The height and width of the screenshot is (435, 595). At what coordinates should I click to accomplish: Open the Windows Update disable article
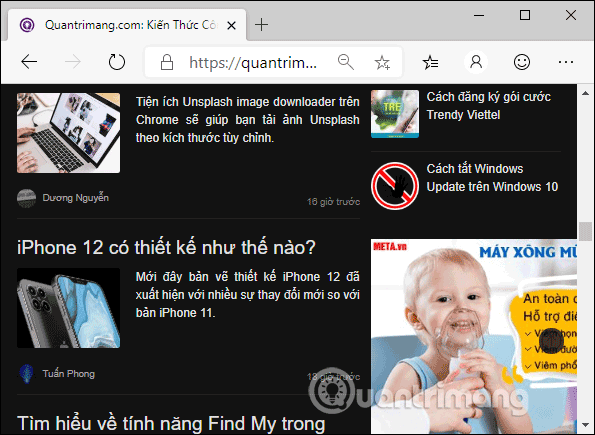(x=492, y=178)
